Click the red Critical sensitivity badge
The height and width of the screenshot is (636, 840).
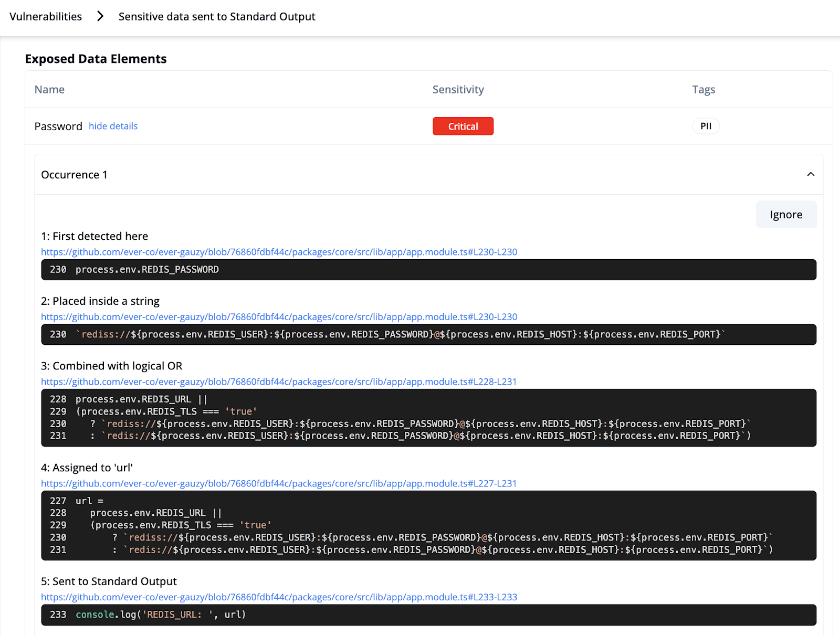pyautogui.click(x=463, y=126)
